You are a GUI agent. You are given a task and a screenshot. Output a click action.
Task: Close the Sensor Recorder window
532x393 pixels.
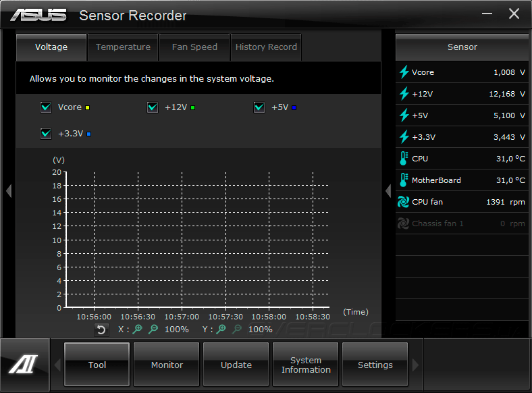point(514,14)
